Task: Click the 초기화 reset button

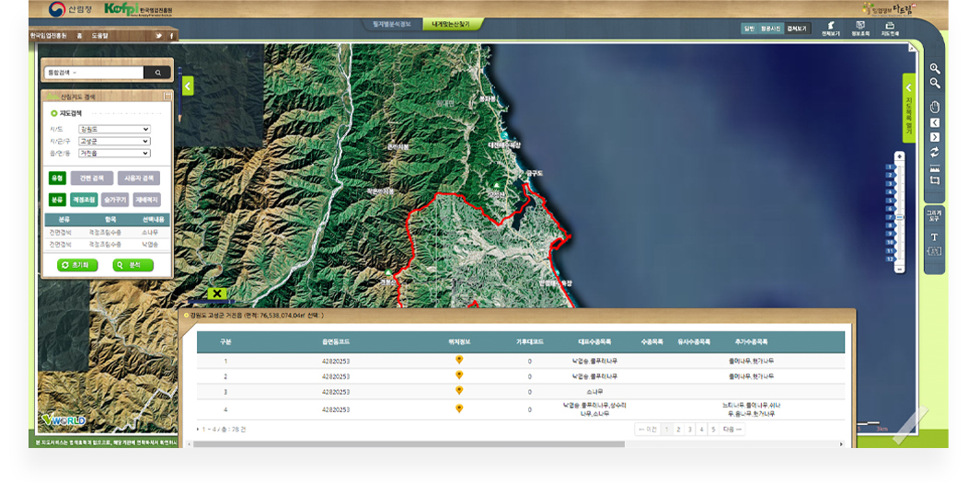Action: click(x=77, y=265)
